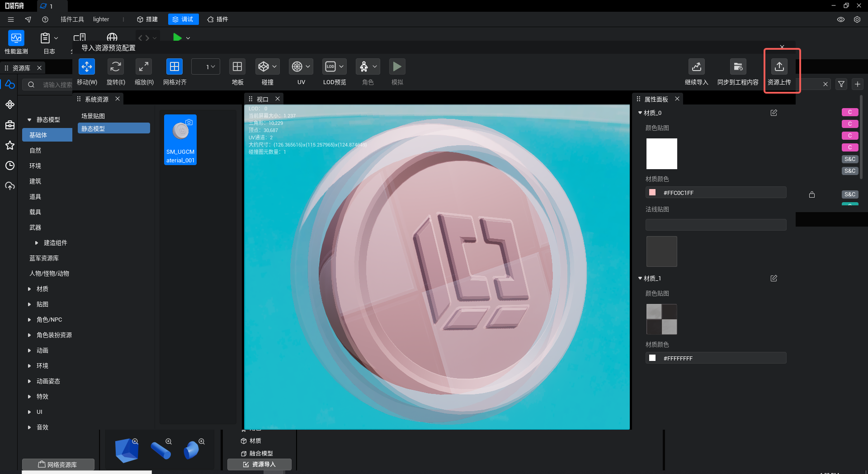Expand the Materials tree node
Viewport: 868px width, 474px height.
click(x=29, y=289)
